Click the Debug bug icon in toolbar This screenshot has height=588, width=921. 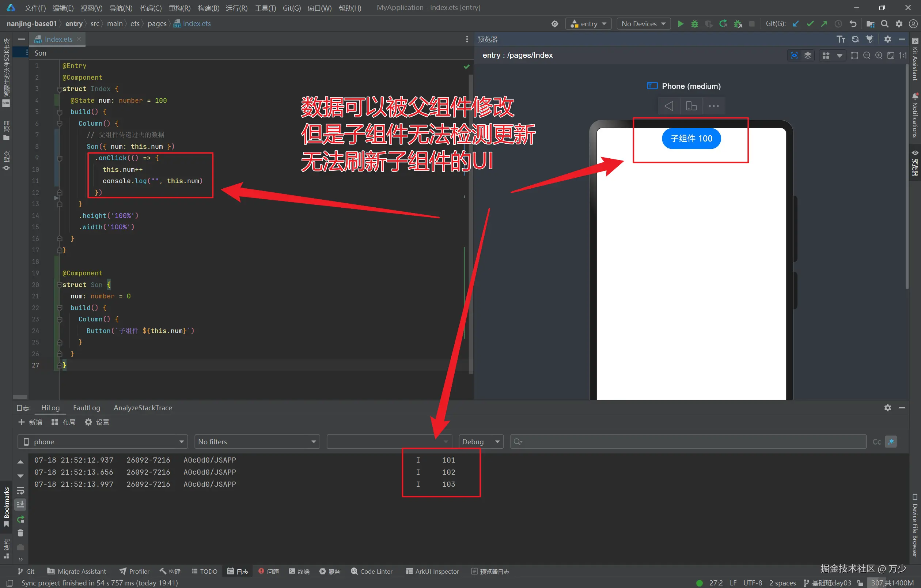coord(694,24)
